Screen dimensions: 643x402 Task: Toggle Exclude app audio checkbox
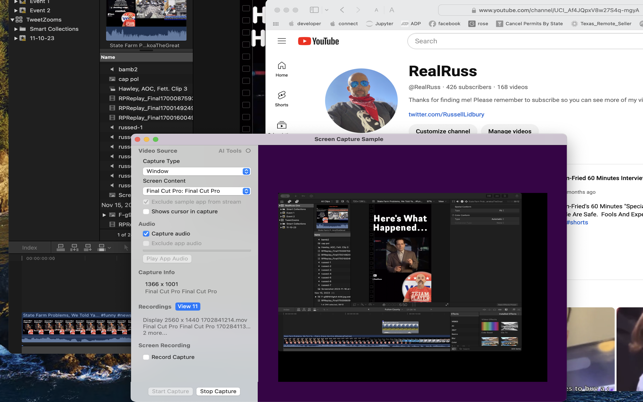point(146,244)
